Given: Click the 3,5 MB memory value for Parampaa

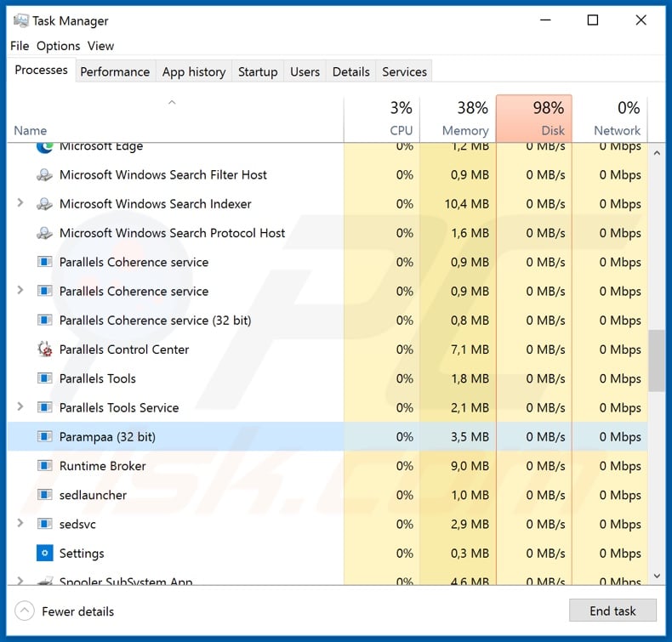Looking at the screenshot, I should pos(470,437).
